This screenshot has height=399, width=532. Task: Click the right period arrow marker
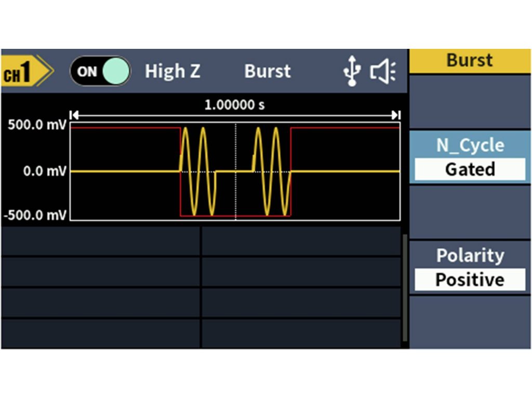(396, 115)
